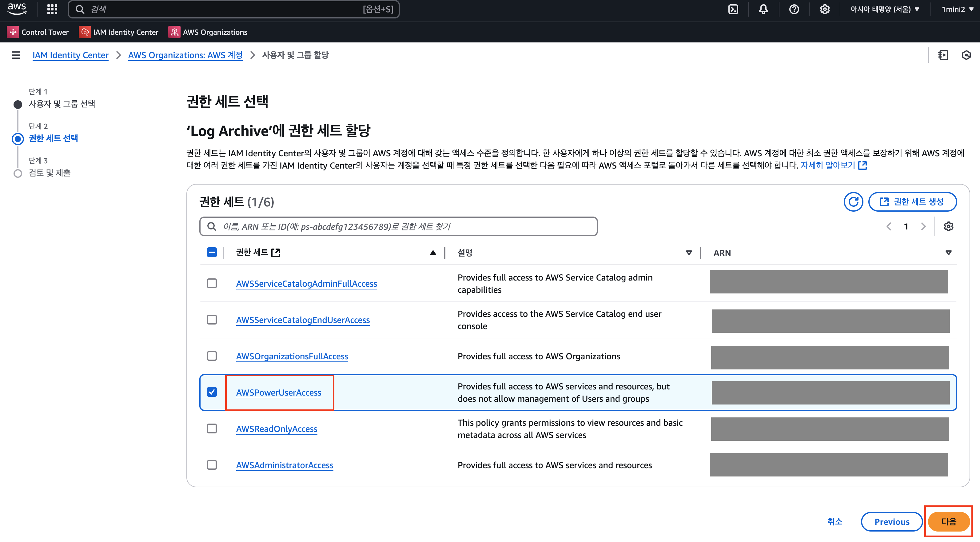This screenshot has width=980, height=542.
Task: Check the AWSAdministratorAccess checkbox
Action: [x=212, y=465]
